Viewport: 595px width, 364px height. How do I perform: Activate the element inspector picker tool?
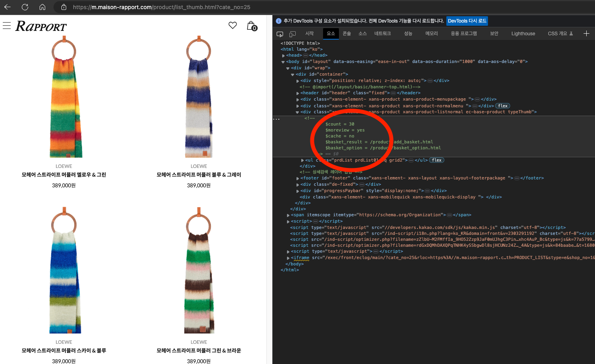280,34
